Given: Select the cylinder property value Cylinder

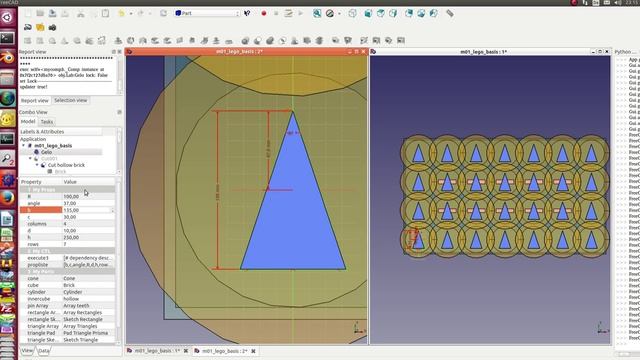Looking at the screenshot, I should coord(89,292).
